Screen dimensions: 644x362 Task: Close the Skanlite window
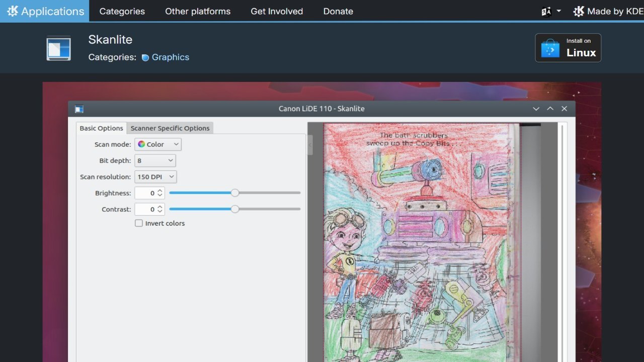565,109
